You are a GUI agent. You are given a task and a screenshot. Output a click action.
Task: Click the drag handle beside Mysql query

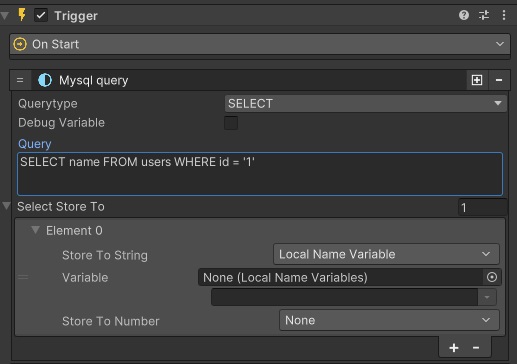click(x=20, y=80)
